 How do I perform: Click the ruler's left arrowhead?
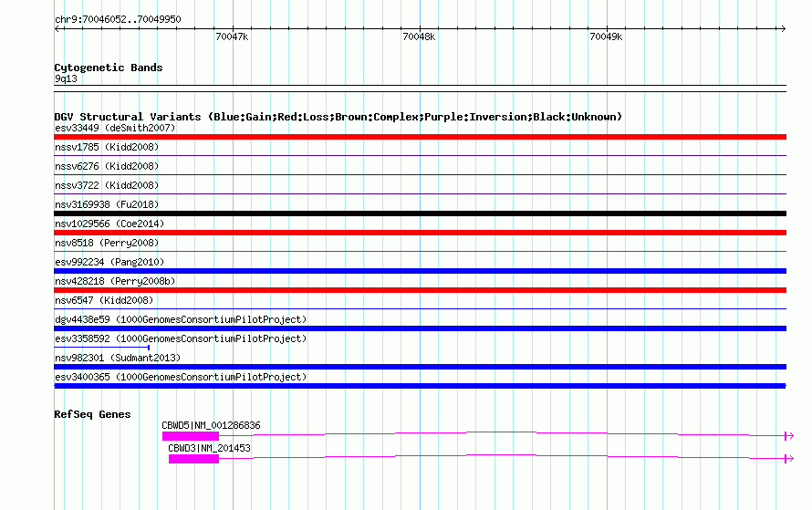(x=57, y=28)
